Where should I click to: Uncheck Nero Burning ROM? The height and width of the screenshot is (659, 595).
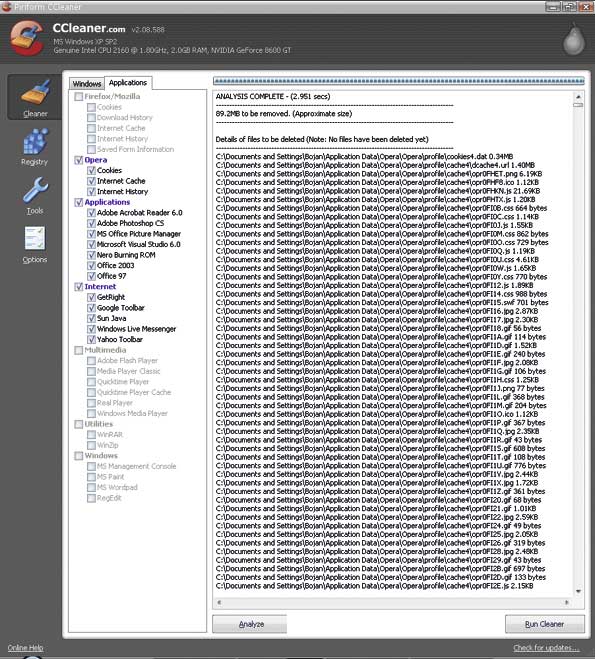91,255
